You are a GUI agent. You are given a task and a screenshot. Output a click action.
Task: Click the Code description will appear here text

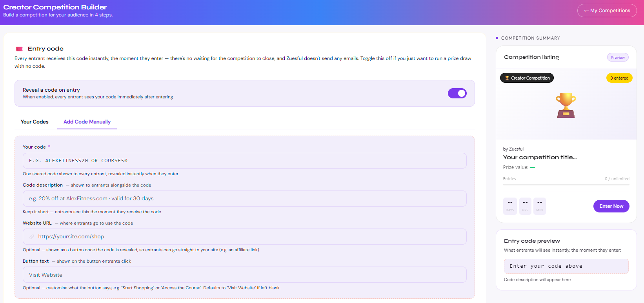point(537,280)
